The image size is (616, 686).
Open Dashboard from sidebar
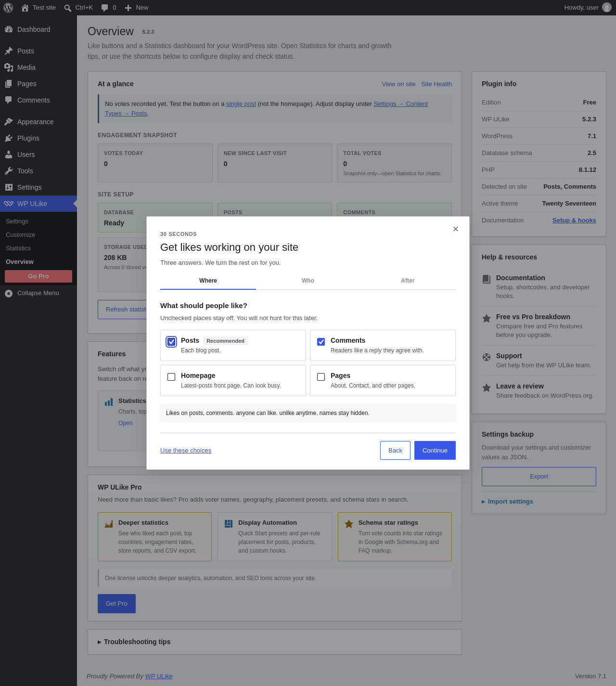(38, 29)
